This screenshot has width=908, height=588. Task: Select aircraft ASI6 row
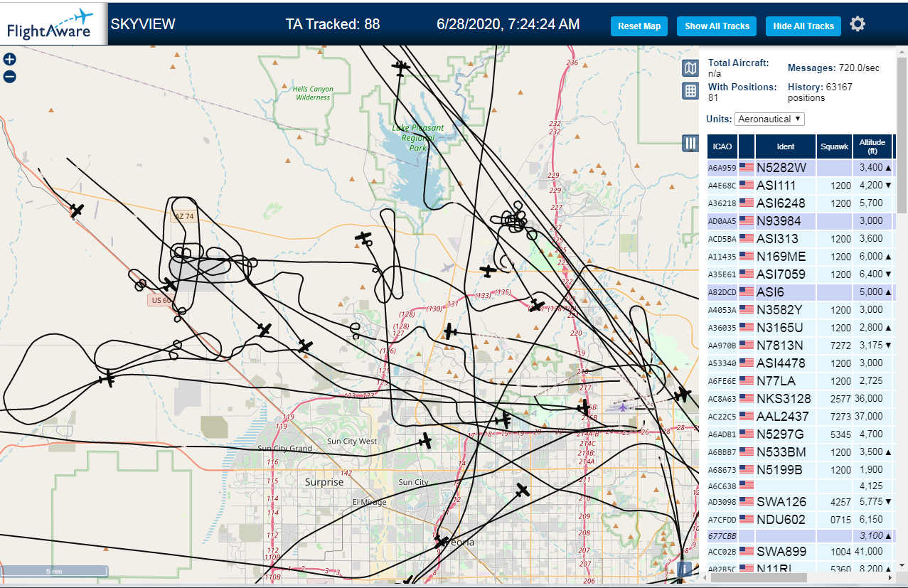pos(800,292)
